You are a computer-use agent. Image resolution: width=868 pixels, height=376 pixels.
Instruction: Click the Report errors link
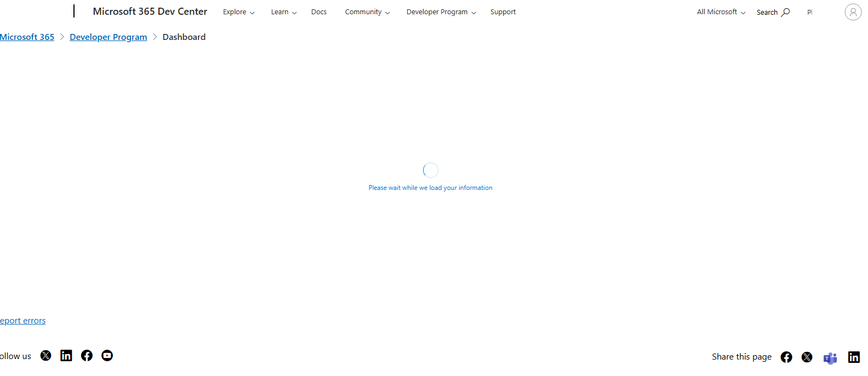(22, 321)
